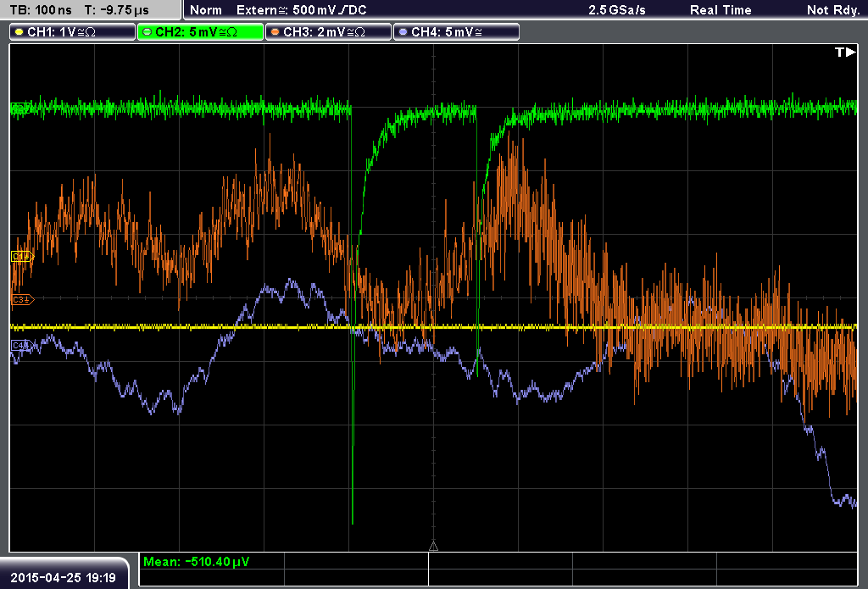868x589 pixels.
Task: Select the CH4 5mV channel label
Action: click(x=456, y=32)
